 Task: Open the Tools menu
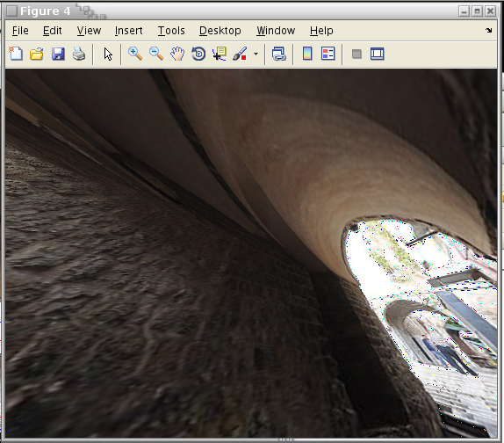(171, 31)
